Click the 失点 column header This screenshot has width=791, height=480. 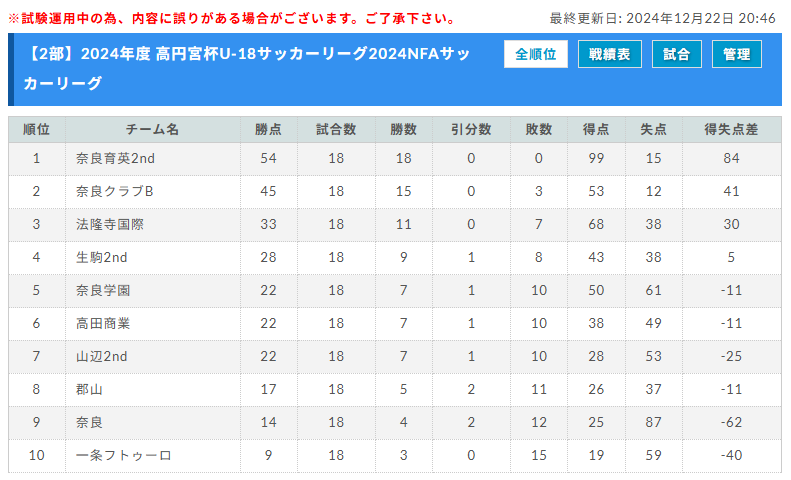coord(653,130)
